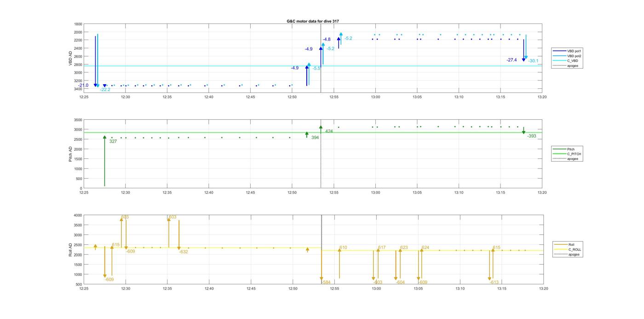This screenshot has width=644, height=319.
Task: Click the '-613' roll data label
Action: (494, 282)
